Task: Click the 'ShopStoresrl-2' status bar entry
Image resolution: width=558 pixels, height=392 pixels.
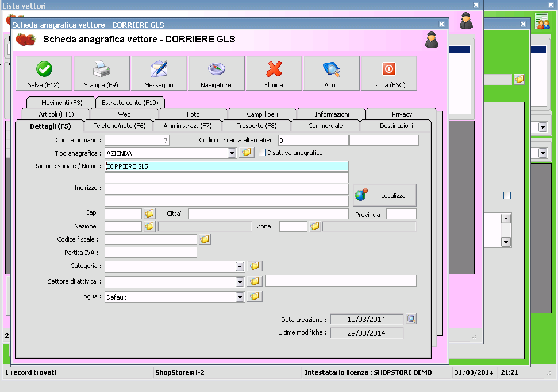Action: coord(180,372)
